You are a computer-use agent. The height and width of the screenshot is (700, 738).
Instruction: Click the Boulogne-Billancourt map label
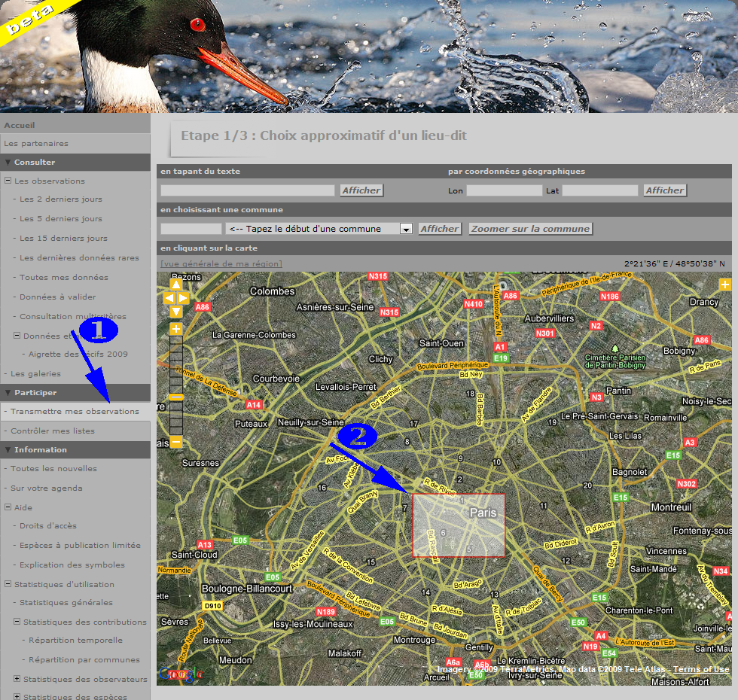tap(247, 589)
